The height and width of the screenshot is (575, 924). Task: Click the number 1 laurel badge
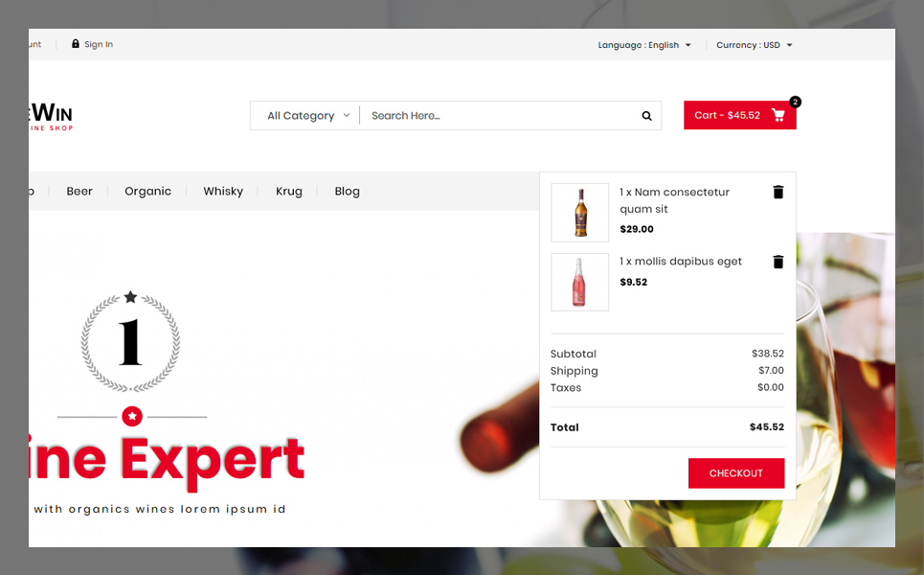click(130, 341)
